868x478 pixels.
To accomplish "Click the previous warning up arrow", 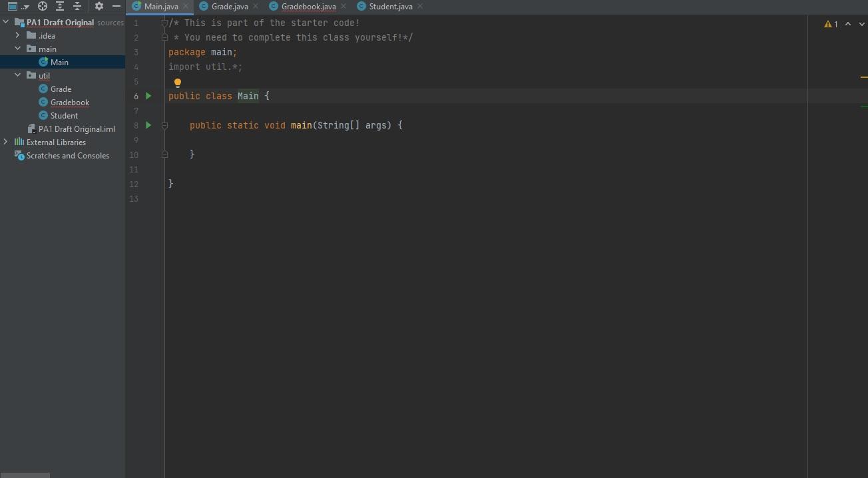I will [847, 23].
